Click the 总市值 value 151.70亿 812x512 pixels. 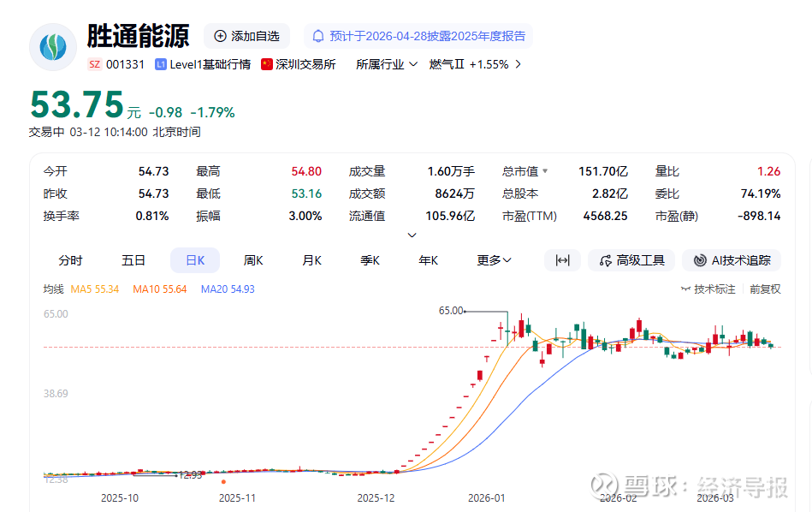click(602, 171)
